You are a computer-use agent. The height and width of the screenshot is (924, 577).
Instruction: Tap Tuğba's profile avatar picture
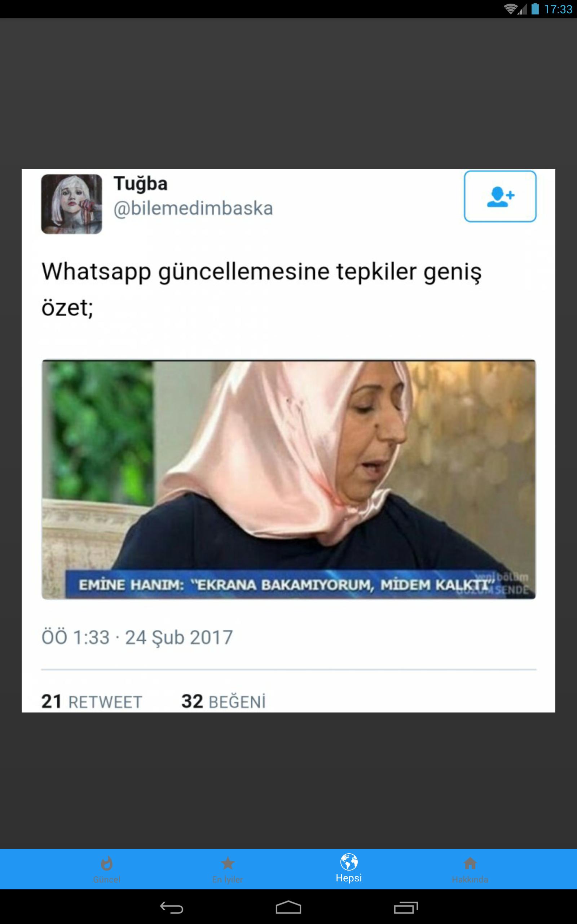pyautogui.click(x=72, y=204)
